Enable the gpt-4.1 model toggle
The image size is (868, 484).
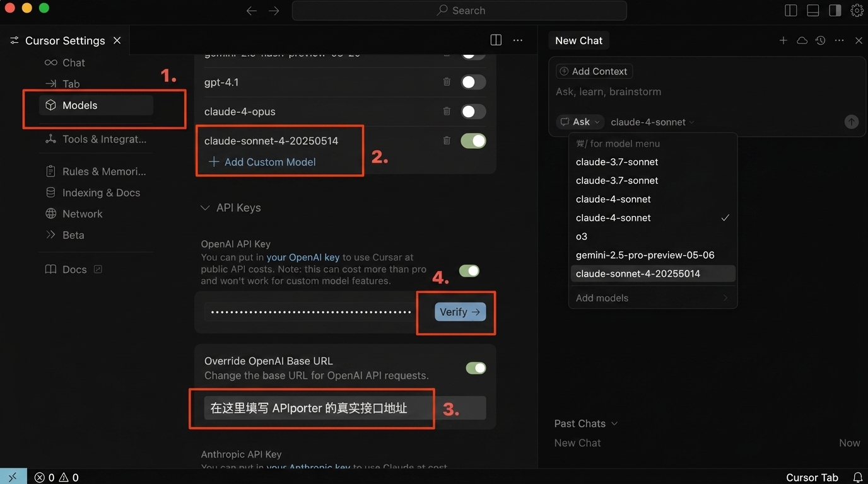(x=473, y=82)
